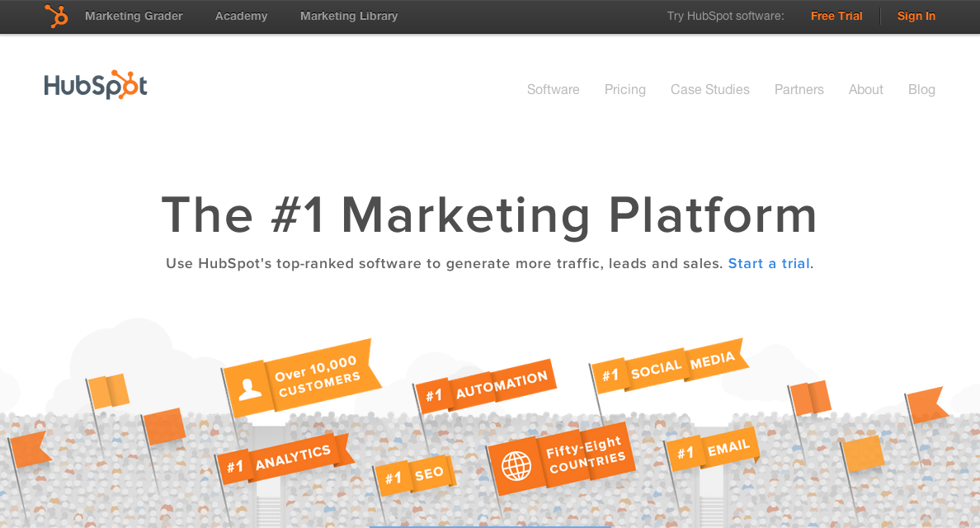Click the '#1 Social Media' flag
The image size is (980, 528).
click(670, 365)
